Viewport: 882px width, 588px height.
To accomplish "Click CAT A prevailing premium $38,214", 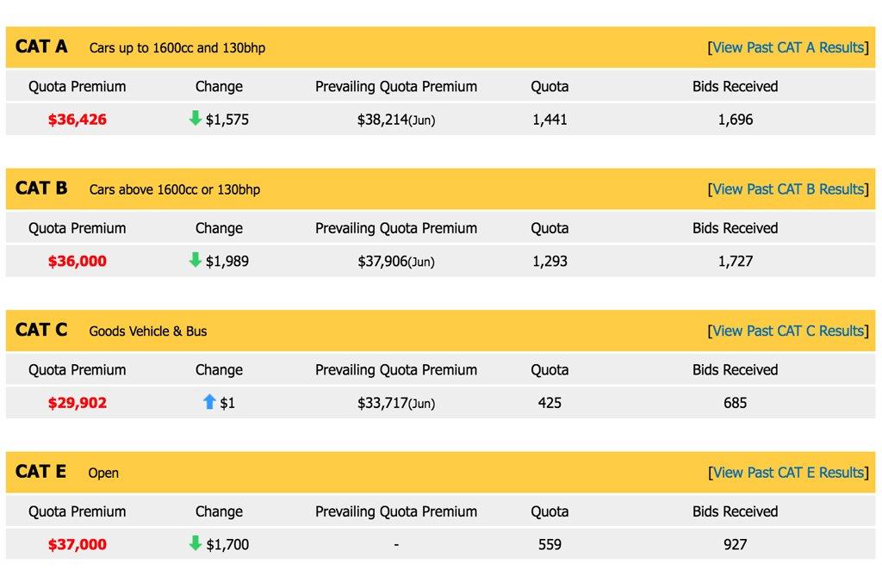I will pos(382,120).
